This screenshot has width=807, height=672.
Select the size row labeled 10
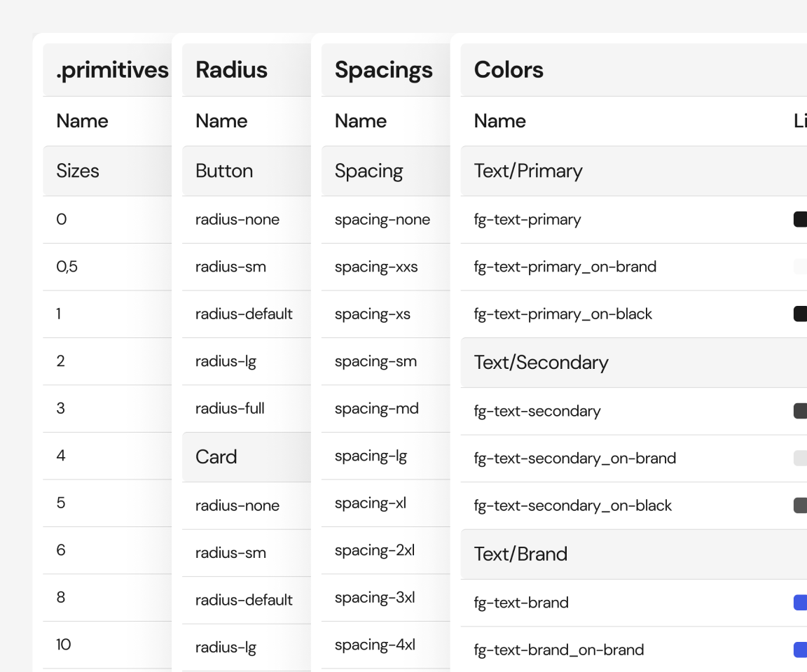(x=107, y=645)
